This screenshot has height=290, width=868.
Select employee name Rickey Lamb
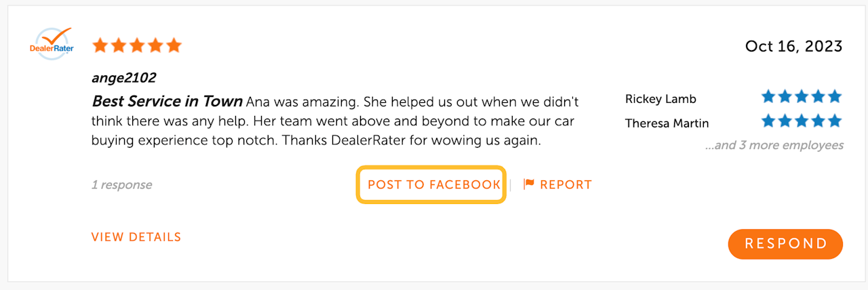tap(660, 99)
